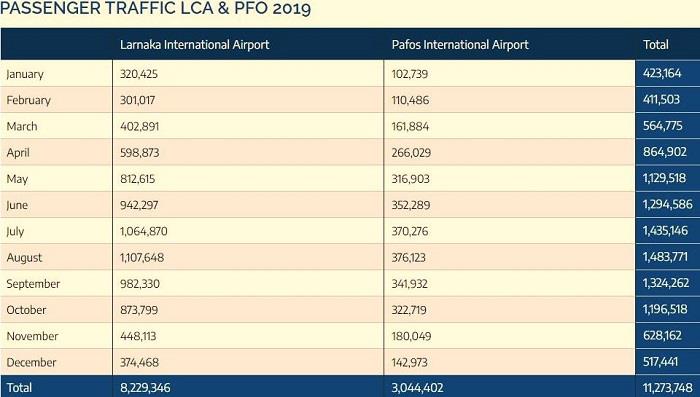Select the Total column header

click(x=656, y=45)
